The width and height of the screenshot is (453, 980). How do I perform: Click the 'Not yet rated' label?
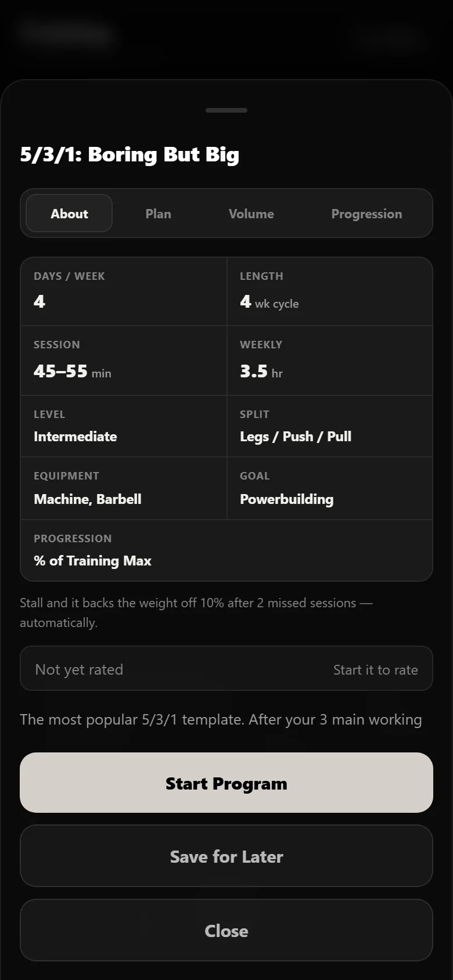[x=79, y=669]
